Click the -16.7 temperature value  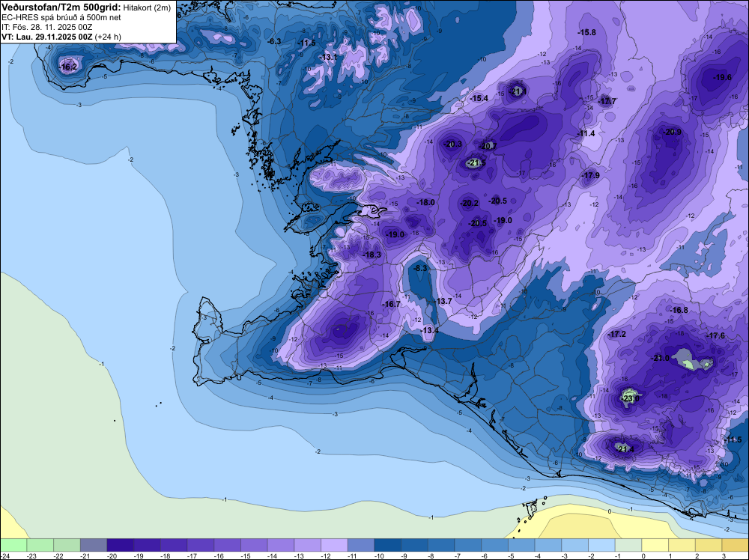[x=391, y=304]
